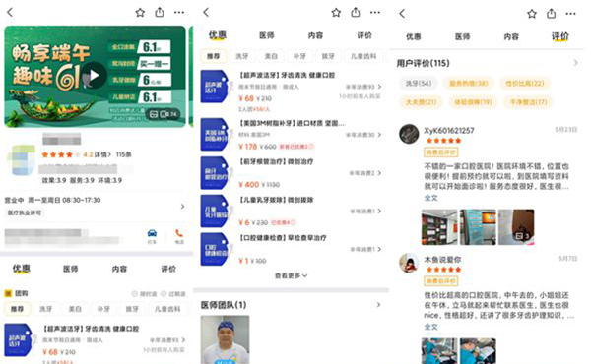Open the rating 详情 link next to 4.2
The height and width of the screenshot is (364, 591).
click(102, 154)
